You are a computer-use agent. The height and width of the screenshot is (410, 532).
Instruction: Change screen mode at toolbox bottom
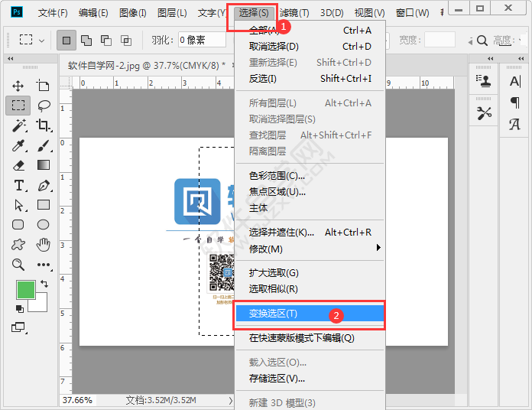pos(18,327)
